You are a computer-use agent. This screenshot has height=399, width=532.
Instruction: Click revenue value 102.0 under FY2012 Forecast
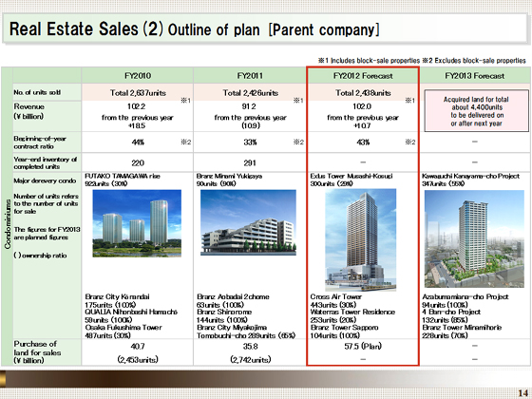(362, 106)
